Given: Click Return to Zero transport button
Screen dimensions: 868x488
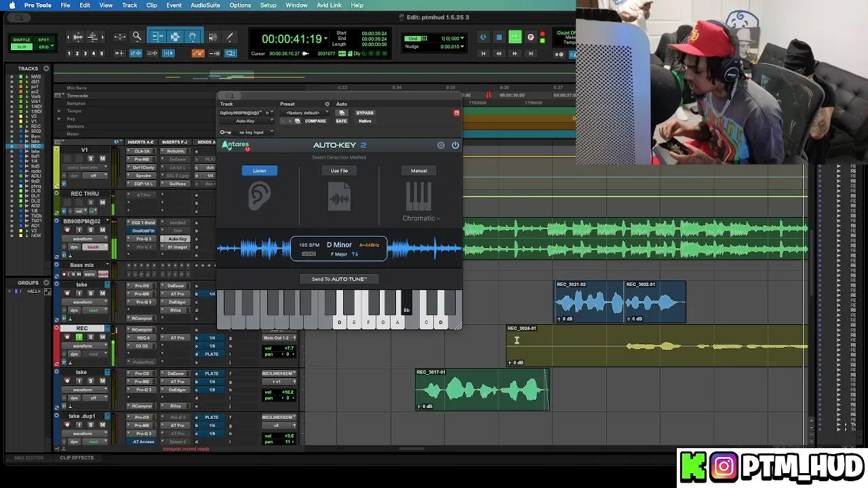Looking at the screenshot, I should pos(484,54).
